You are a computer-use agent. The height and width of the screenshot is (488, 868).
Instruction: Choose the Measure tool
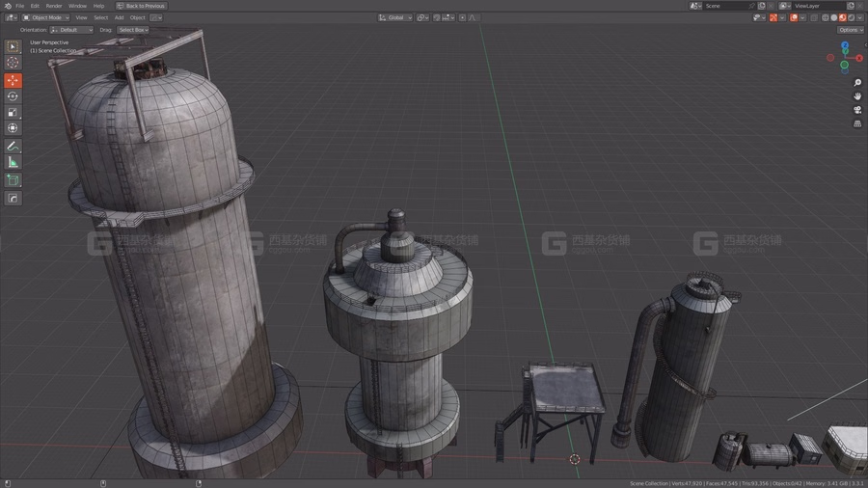13,162
